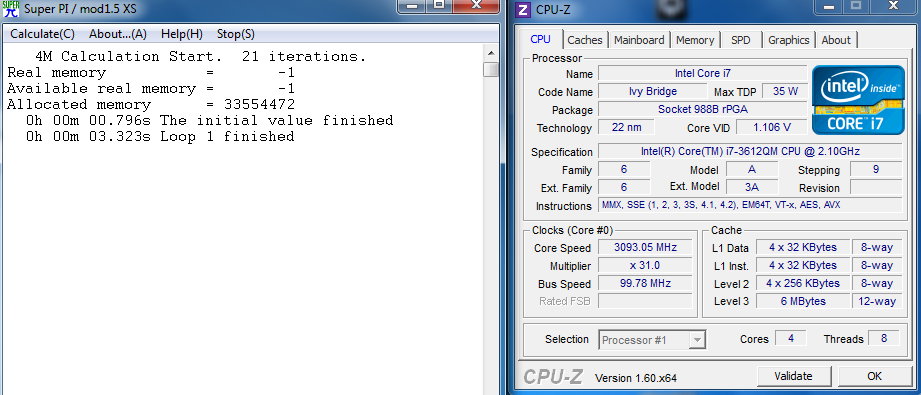Click the Specification field showing i7-3612QM
The width and height of the screenshot is (921, 395).
coord(750,151)
